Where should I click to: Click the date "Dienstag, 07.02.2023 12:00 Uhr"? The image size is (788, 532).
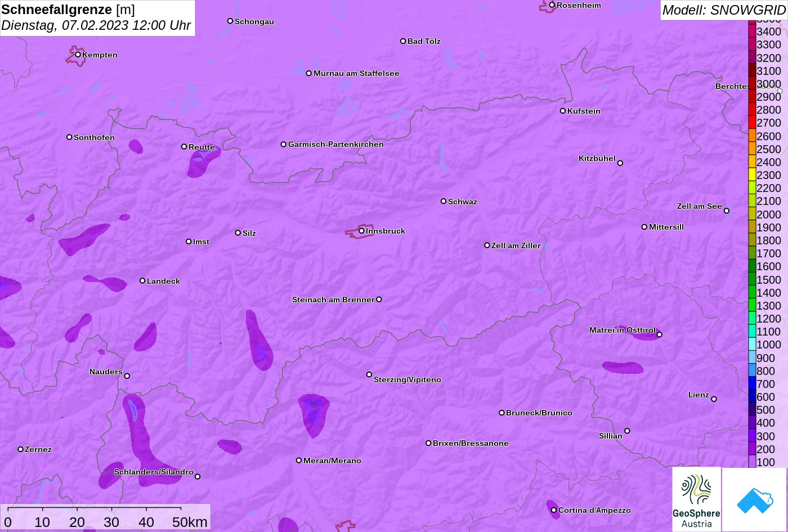click(96, 25)
